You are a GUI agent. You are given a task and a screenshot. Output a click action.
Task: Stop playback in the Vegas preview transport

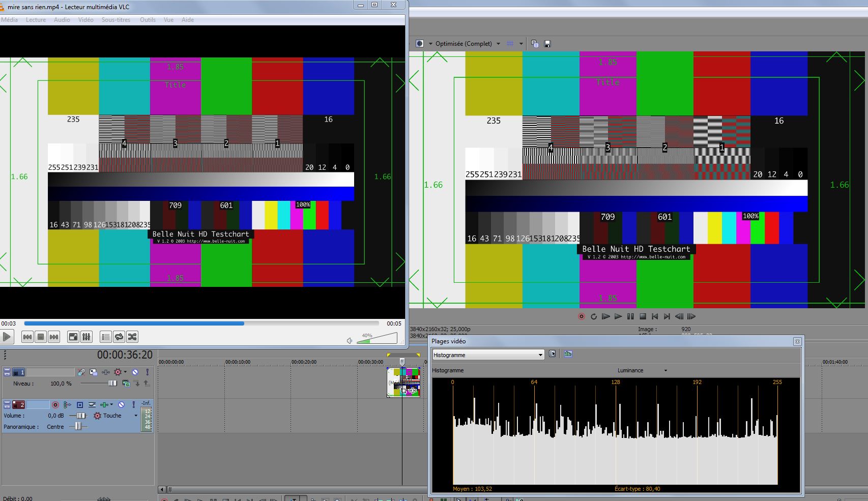point(643,316)
